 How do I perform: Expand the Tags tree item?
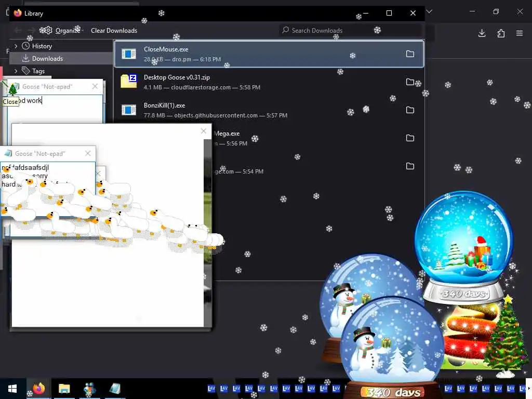click(16, 71)
